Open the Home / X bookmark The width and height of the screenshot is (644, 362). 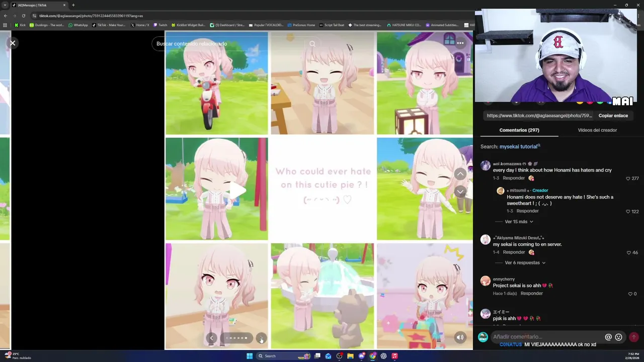click(140, 25)
